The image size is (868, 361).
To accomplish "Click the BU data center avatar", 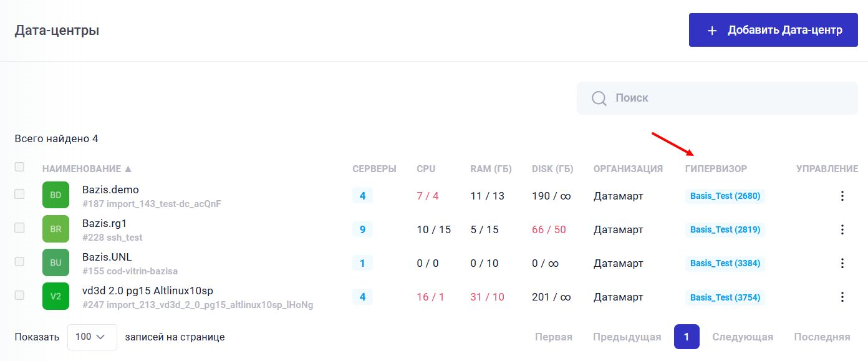I will [x=55, y=262].
